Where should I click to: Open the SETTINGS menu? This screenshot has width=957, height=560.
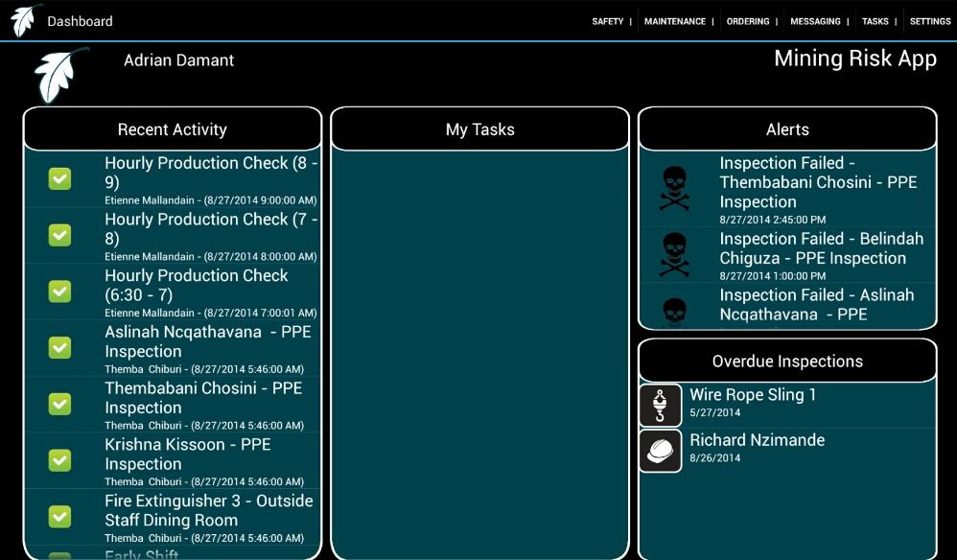(x=930, y=21)
